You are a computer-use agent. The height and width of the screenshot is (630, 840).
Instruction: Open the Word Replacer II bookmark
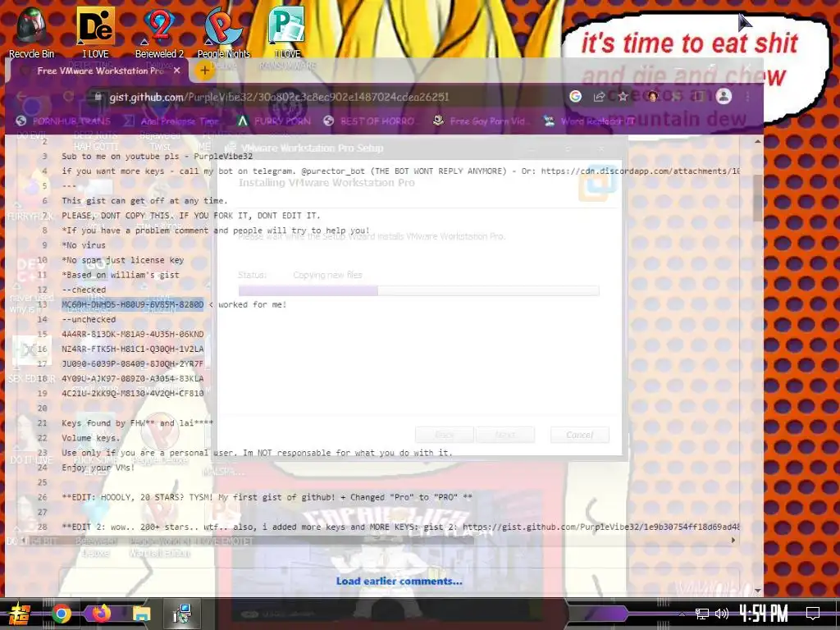click(589, 121)
